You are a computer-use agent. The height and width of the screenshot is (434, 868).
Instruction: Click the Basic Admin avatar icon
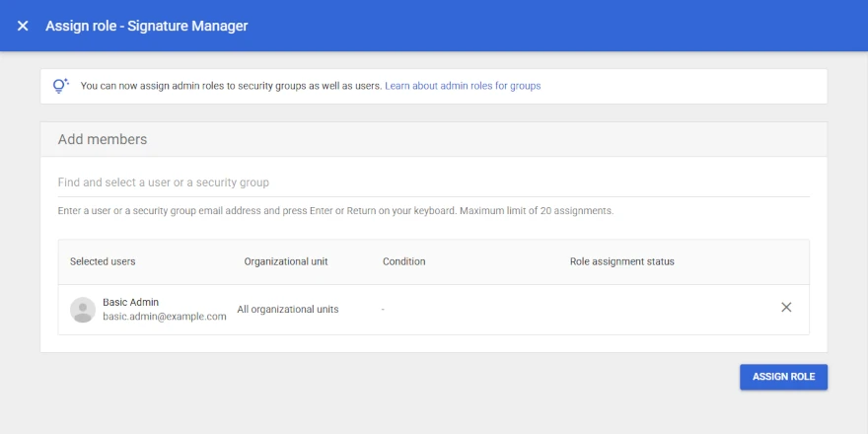[83, 310]
